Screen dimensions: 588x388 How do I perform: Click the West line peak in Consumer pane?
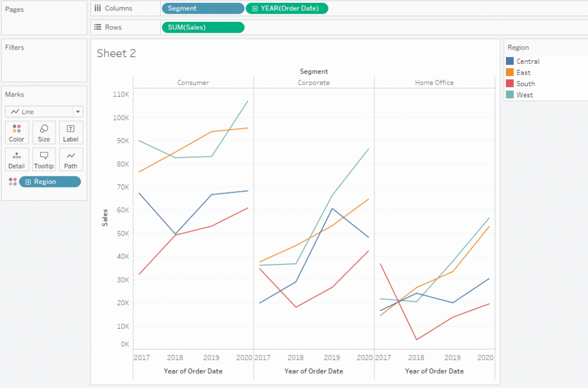pyautogui.click(x=247, y=101)
